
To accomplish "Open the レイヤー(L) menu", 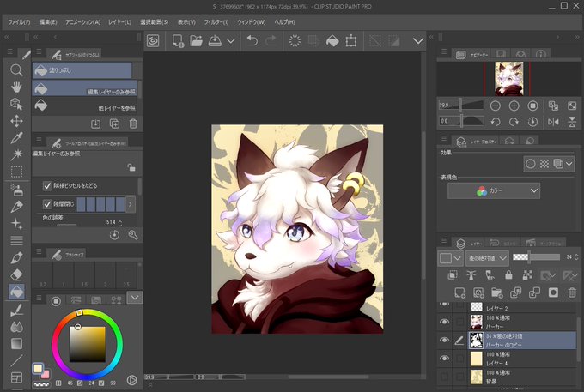I will click(x=119, y=22).
